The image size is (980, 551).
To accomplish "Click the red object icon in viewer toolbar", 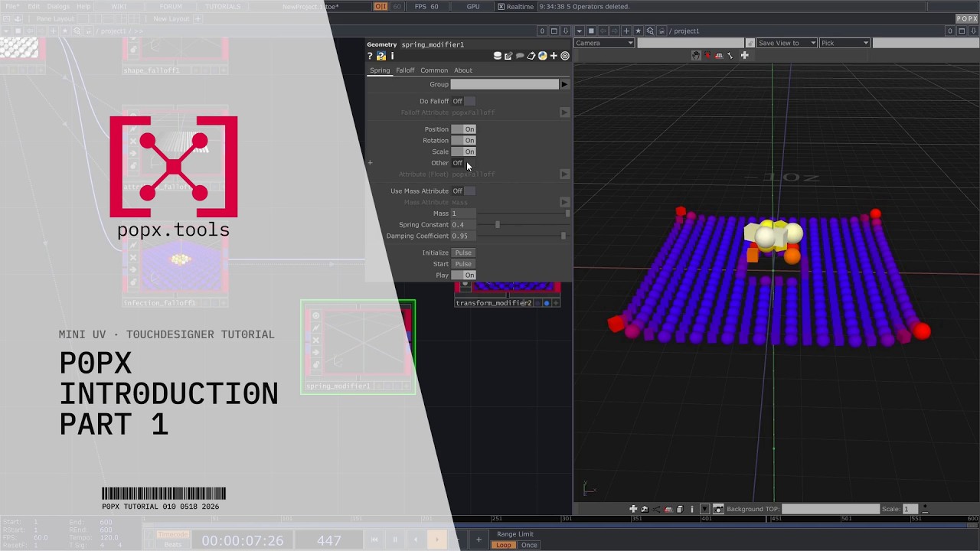I will tap(707, 55).
